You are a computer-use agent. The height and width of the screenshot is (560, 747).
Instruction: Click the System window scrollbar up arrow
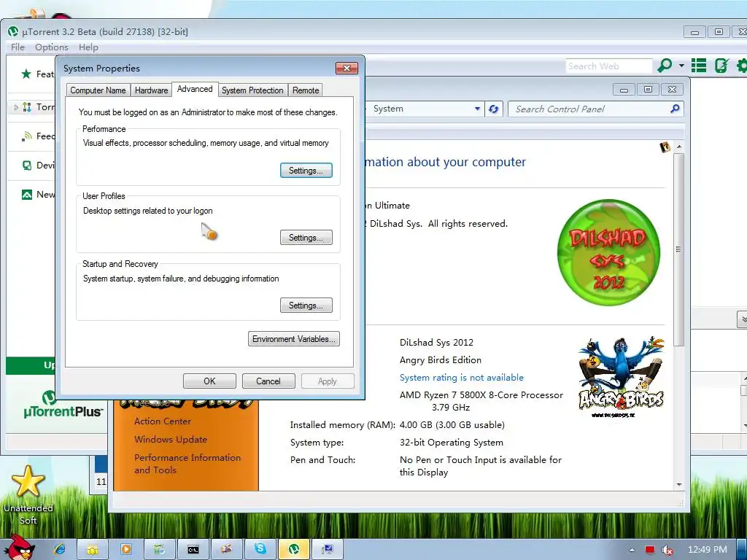(x=679, y=147)
